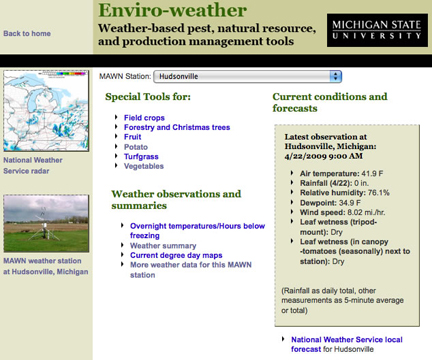This screenshot has height=360, width=432.
Task: Click the Current conditions and forecasts heading
Action: point(330,102)
